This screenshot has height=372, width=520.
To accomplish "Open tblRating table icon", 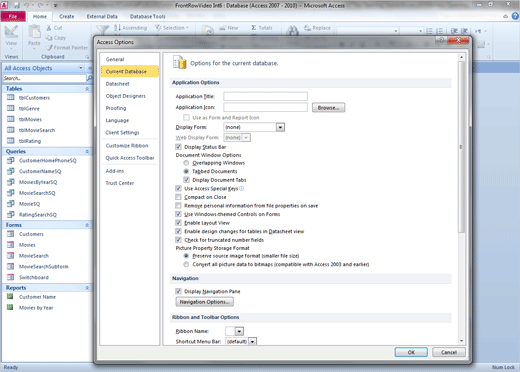I will click(x=11, y=140).
